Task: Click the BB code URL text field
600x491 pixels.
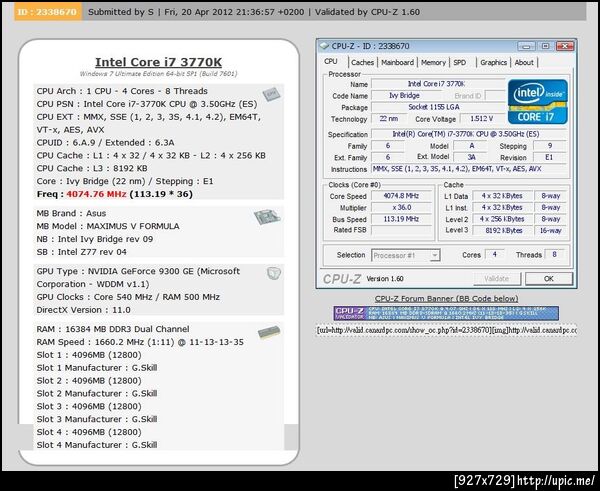Action: pos(446,330)
